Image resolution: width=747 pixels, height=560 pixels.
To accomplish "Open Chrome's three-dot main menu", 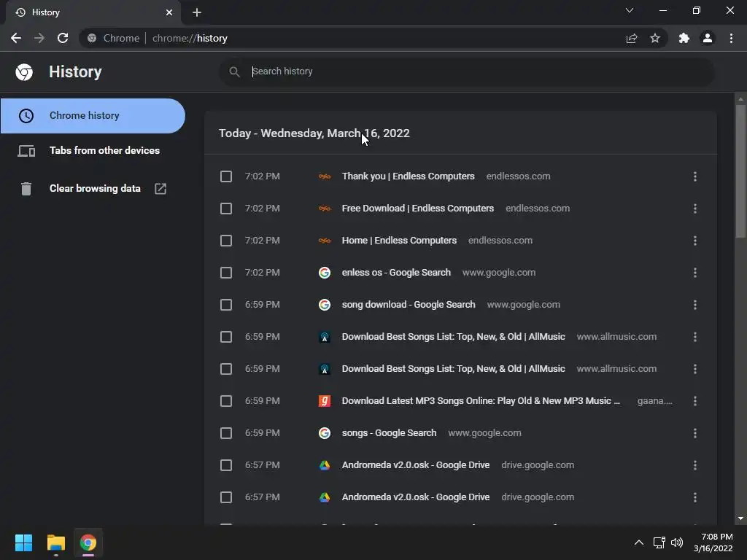I will (731, 38).
